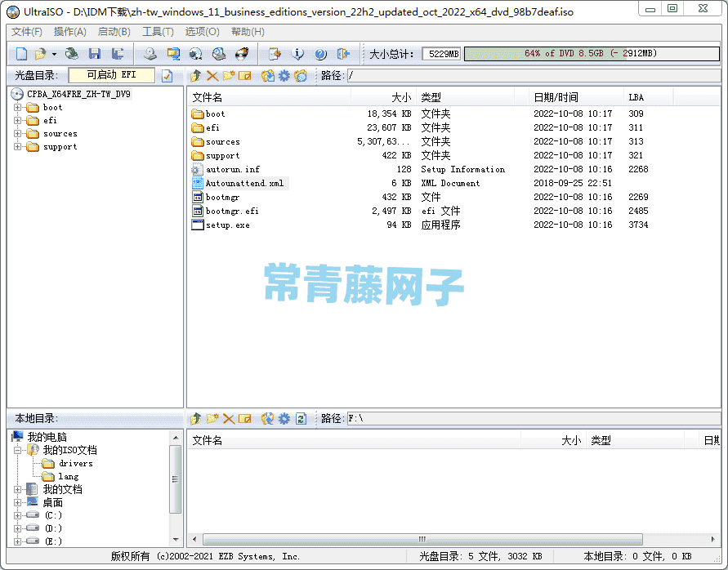Click the gear icon in local directory toolbar
Screen dimensions: 728x570
(284, 419)
